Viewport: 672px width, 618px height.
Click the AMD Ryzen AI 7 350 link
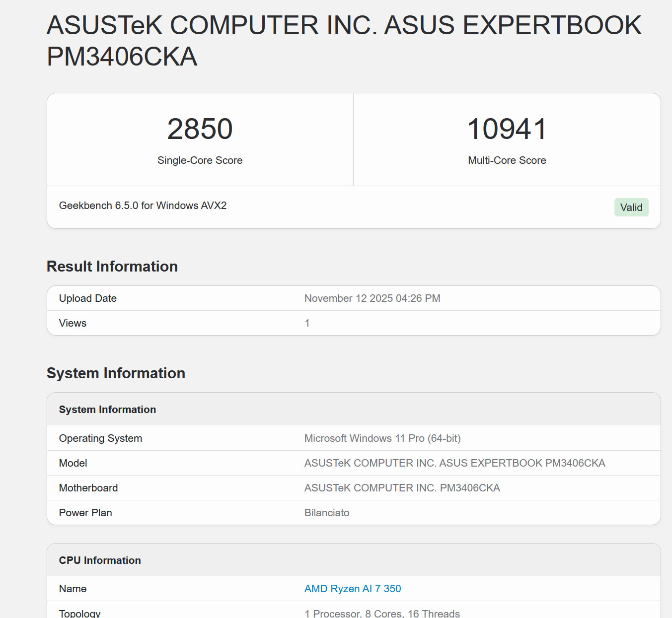tap(352, 589)
